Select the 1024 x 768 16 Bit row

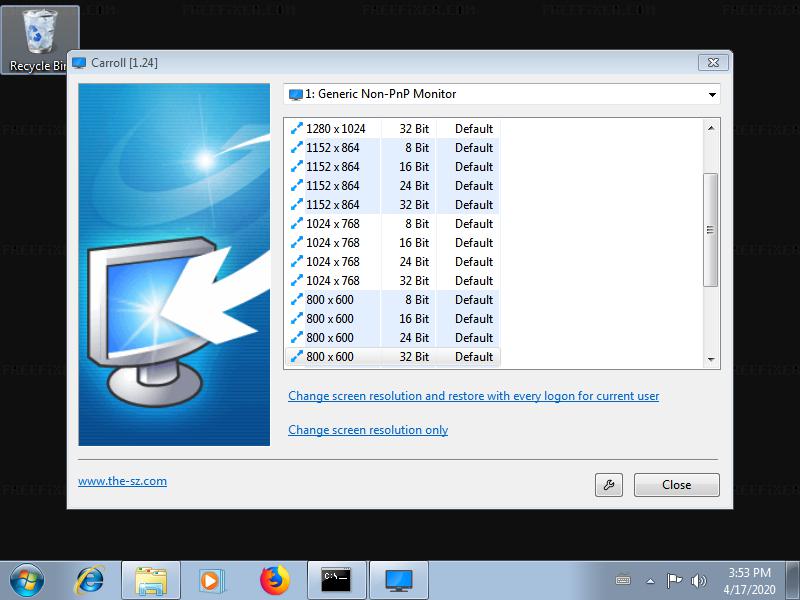click(x=392, y=243)
